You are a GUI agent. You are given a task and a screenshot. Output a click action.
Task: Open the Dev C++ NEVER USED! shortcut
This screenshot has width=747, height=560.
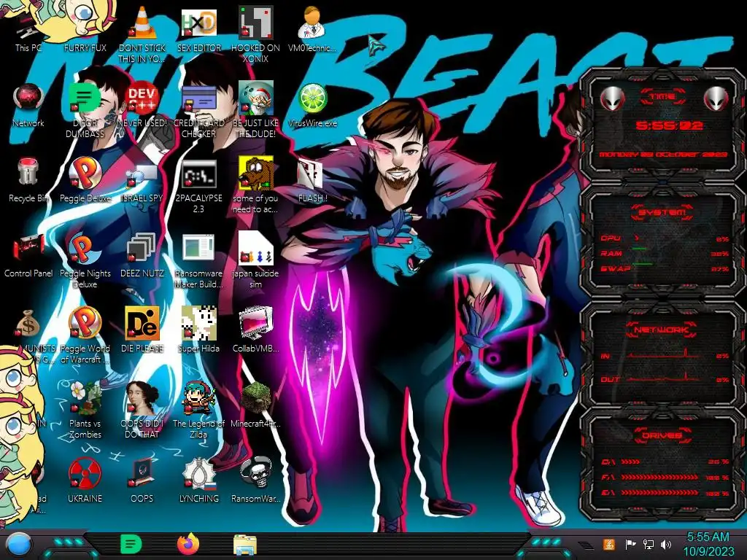pyautogui.click(x=142, y=105)
